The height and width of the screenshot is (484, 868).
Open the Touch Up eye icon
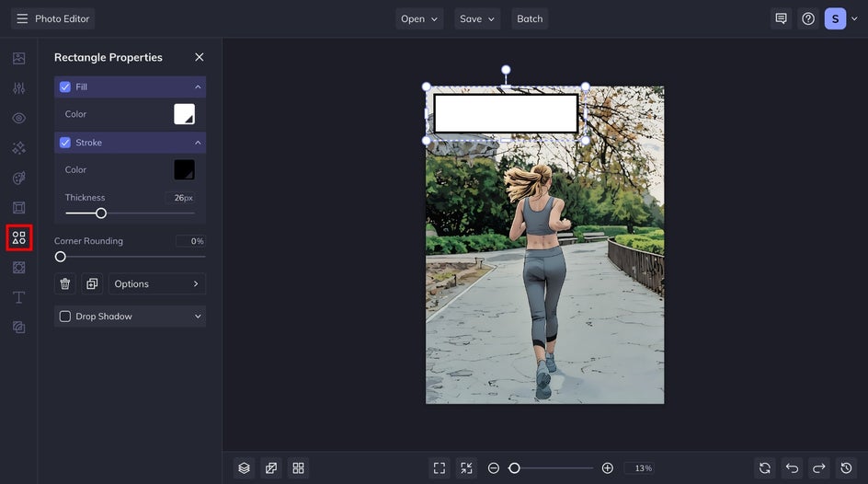(x=18, y=118)
